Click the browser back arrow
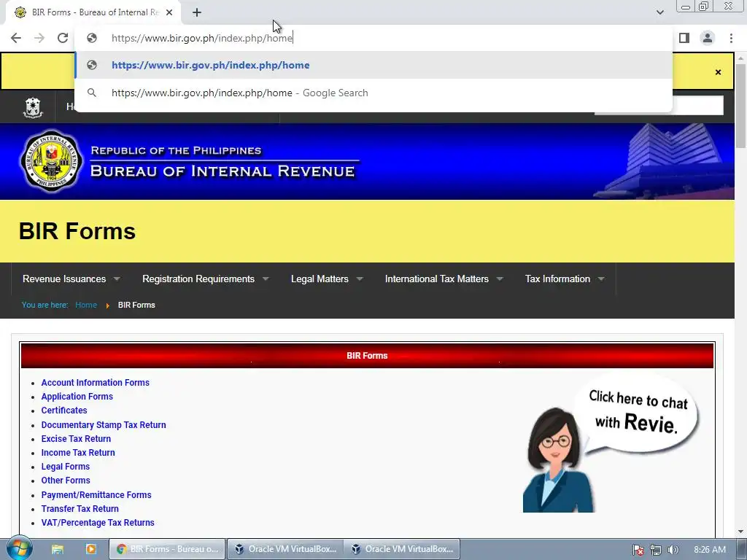Image resolution: width=747 pixels, height=560 pixels. coord(16,38)
